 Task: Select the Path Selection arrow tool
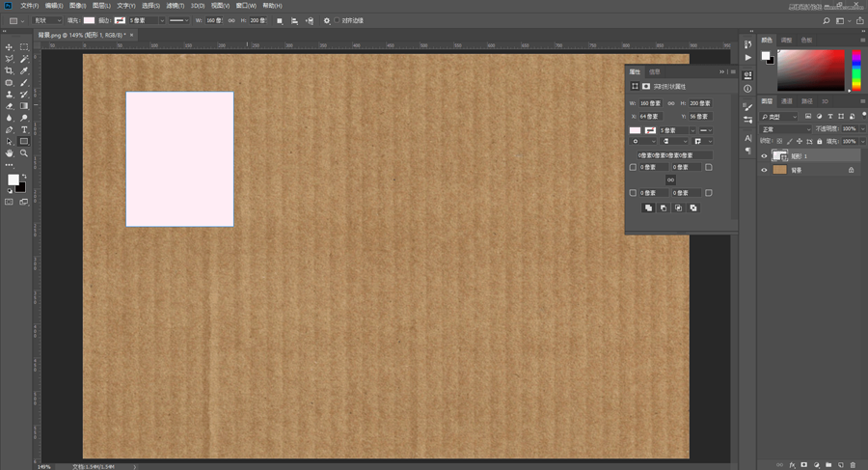click(x=9, y=141)
